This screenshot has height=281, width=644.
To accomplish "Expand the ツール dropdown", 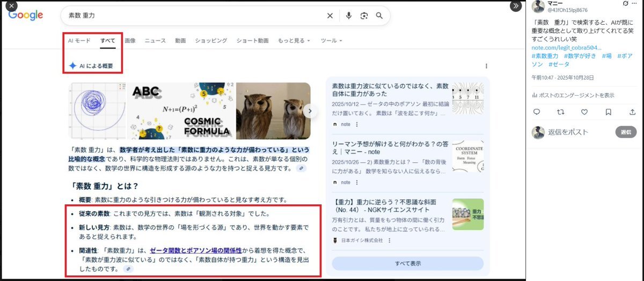I will pos(331,41).
